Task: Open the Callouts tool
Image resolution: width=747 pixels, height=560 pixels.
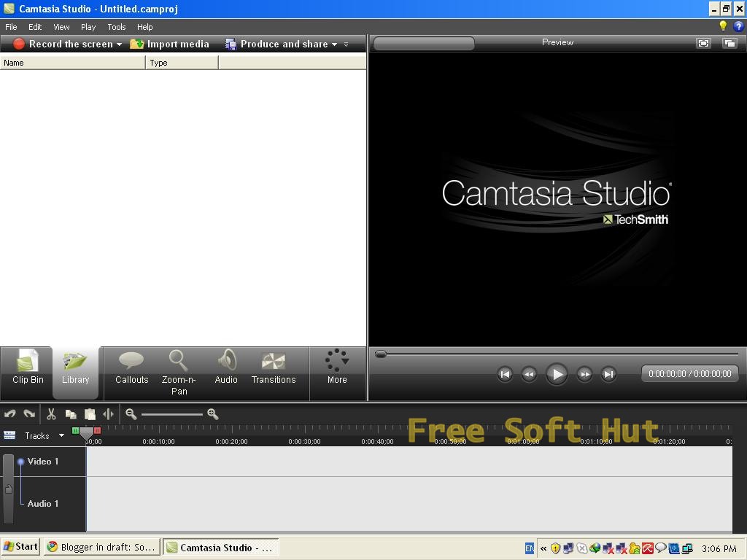Action: pyautogui.click(x=131, y=367)
